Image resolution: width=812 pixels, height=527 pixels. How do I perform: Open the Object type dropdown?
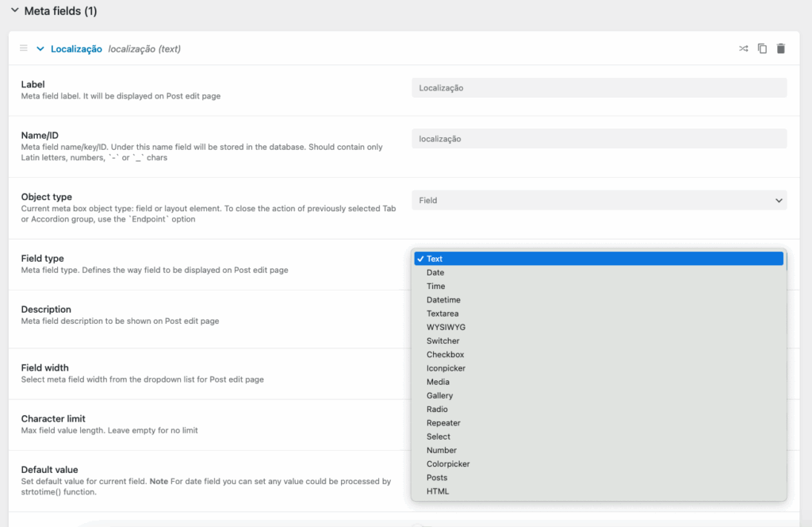599,201
